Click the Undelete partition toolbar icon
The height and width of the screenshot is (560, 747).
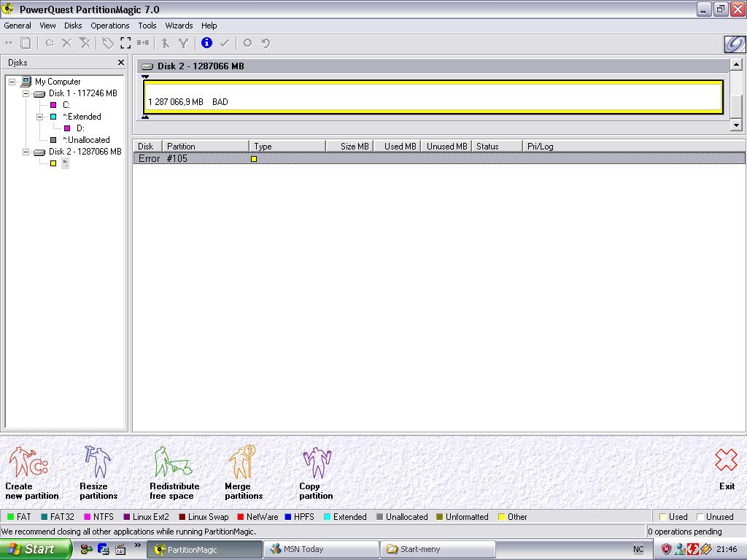tap(85, 43)
